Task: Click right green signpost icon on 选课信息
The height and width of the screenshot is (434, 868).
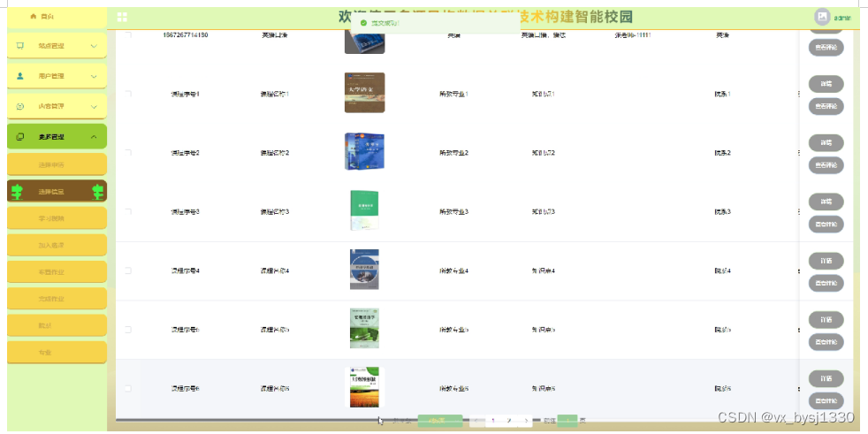Action: 98,192
